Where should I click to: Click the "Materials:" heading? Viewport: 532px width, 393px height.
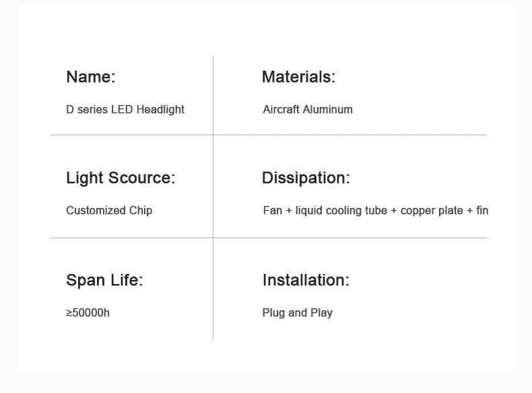[298, 77]
